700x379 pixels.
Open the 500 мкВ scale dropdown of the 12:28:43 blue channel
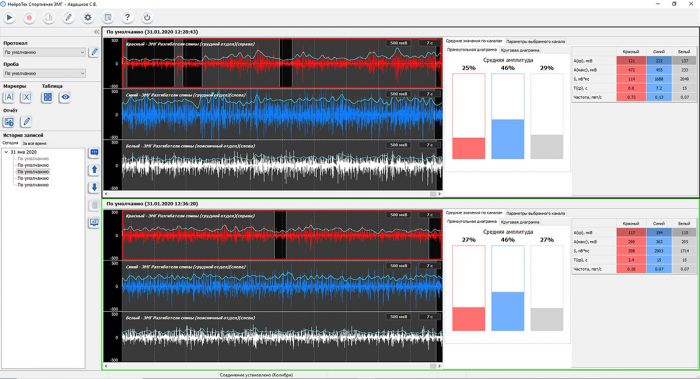(x=399, y=94)
